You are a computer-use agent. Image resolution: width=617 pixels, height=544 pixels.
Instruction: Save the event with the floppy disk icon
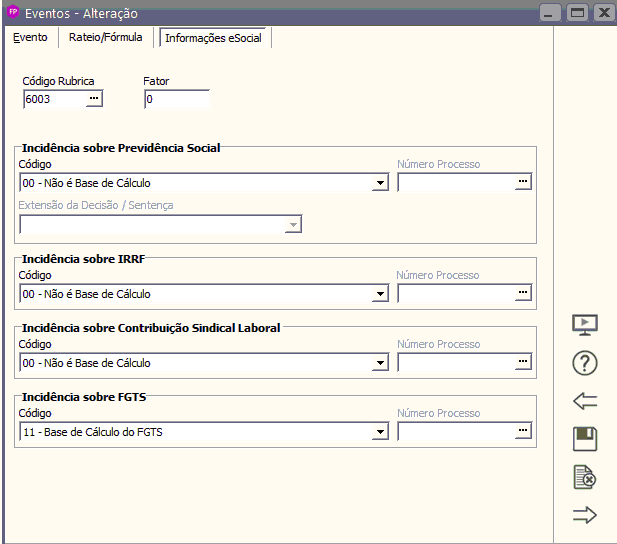coord(585,439)
